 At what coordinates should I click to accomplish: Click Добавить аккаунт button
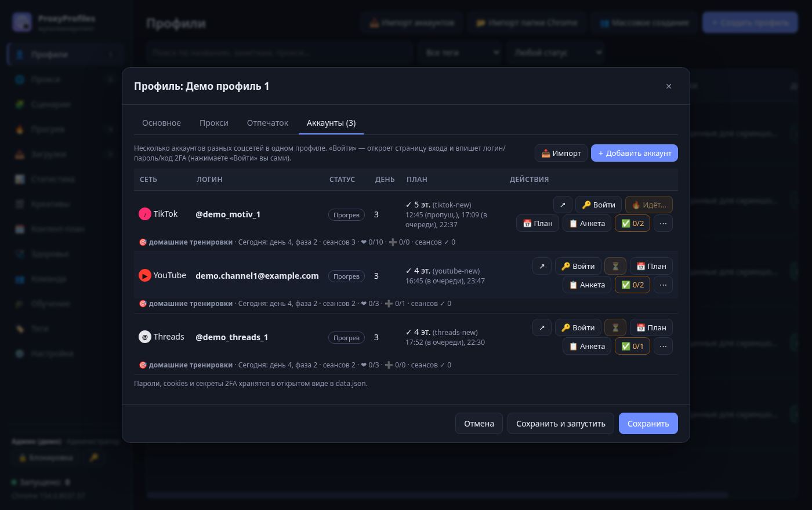coord(635,153)
